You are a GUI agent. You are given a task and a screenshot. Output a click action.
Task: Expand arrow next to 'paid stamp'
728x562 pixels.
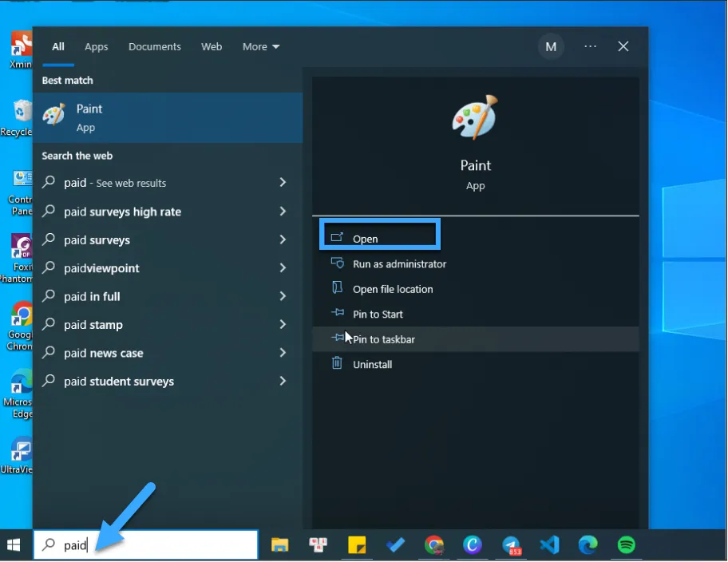[283, 325]
